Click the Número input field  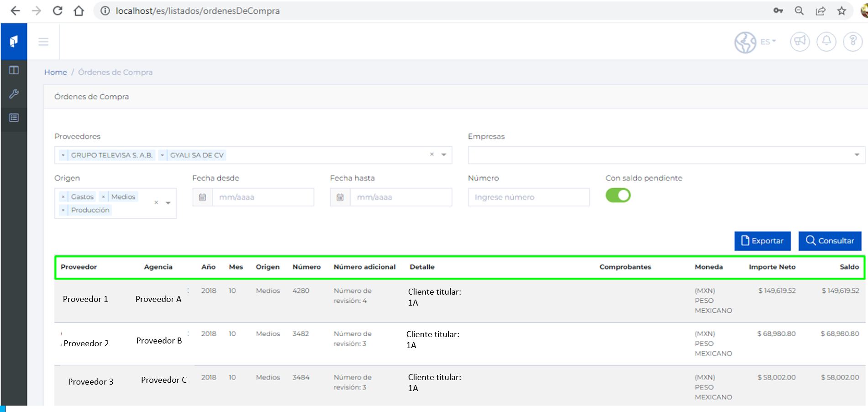(x=528, y=197)
